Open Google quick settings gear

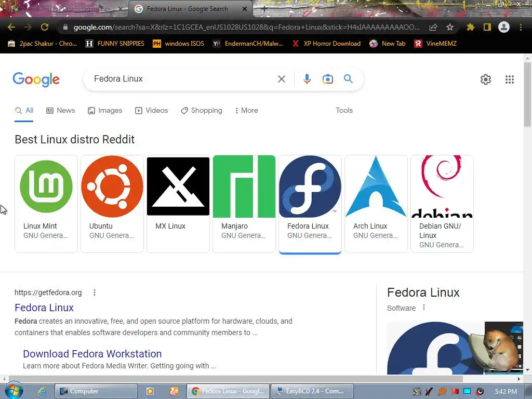coord(486,79)
